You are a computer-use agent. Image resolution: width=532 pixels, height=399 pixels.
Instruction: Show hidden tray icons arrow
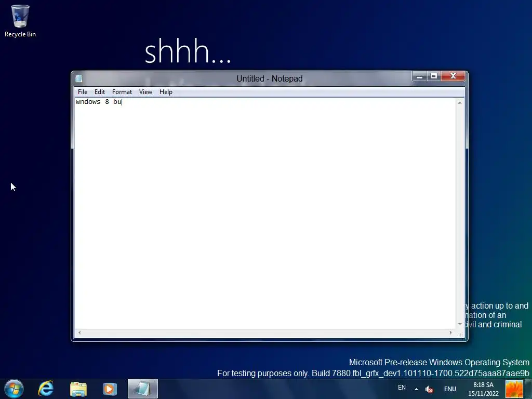[x=416, y=389]
